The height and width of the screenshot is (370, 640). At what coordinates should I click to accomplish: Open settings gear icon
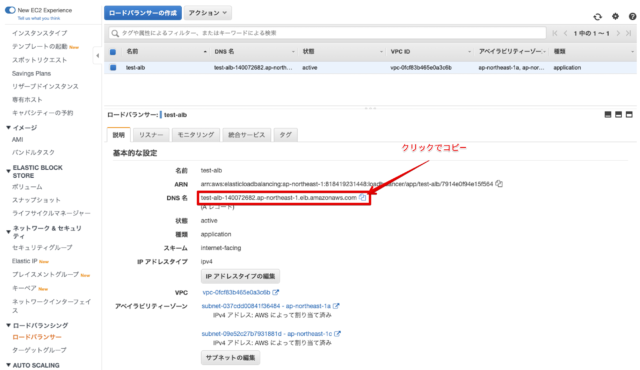pyautogui.click(x=616, y=16)
